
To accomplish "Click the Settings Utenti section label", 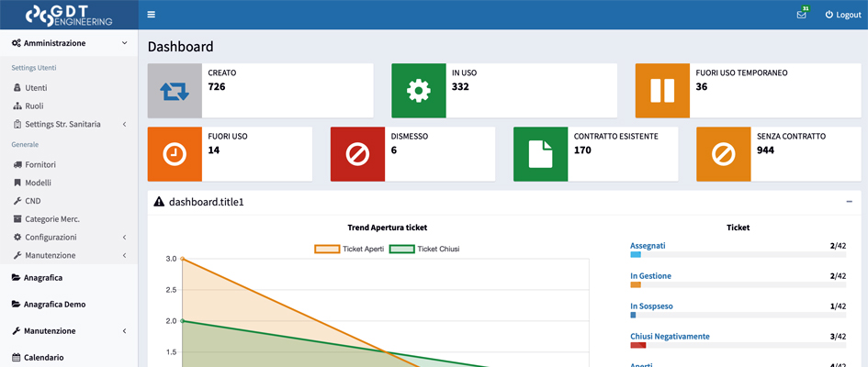I will pos(34,68).
